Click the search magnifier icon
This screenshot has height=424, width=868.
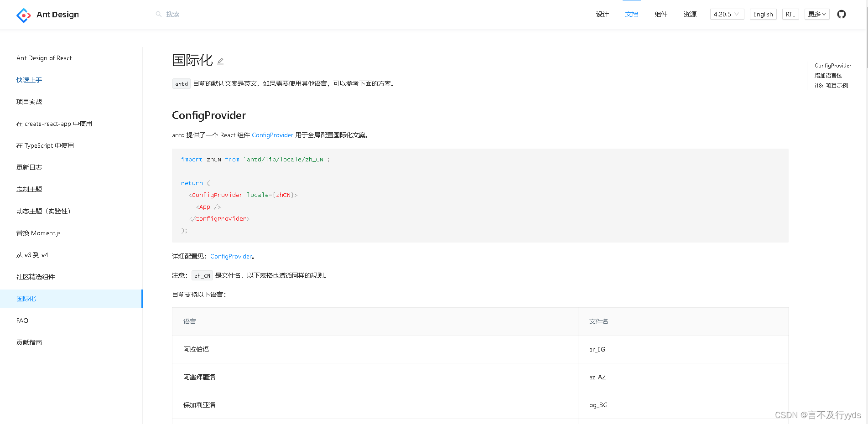pyautogui.click(x=159, y=14)
